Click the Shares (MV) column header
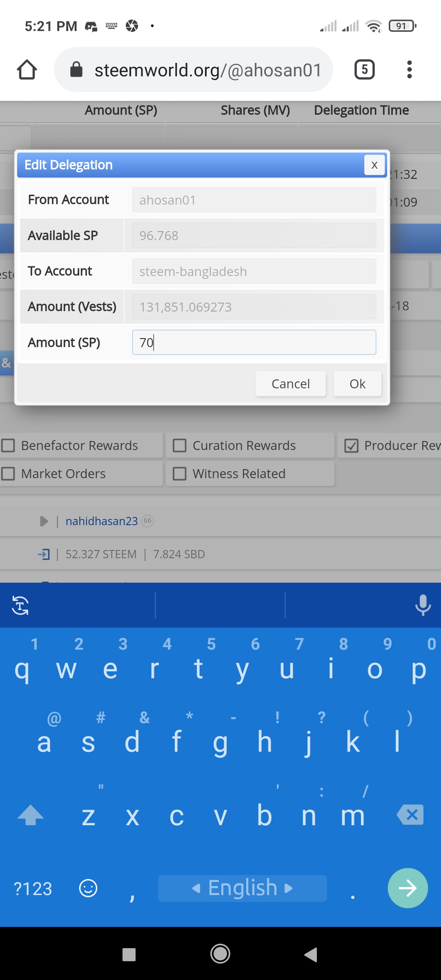 [255, 110]
